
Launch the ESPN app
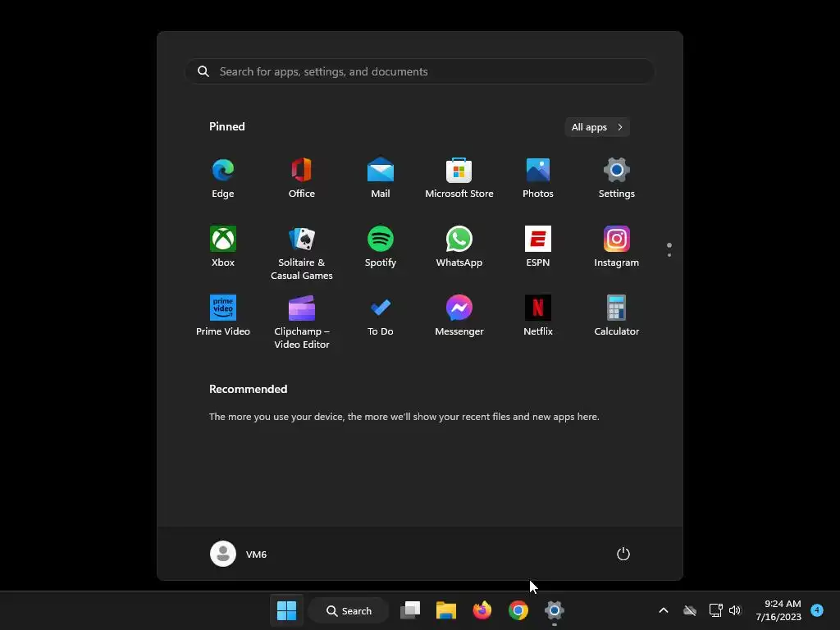pyautogui.click(x=538, y=247)
